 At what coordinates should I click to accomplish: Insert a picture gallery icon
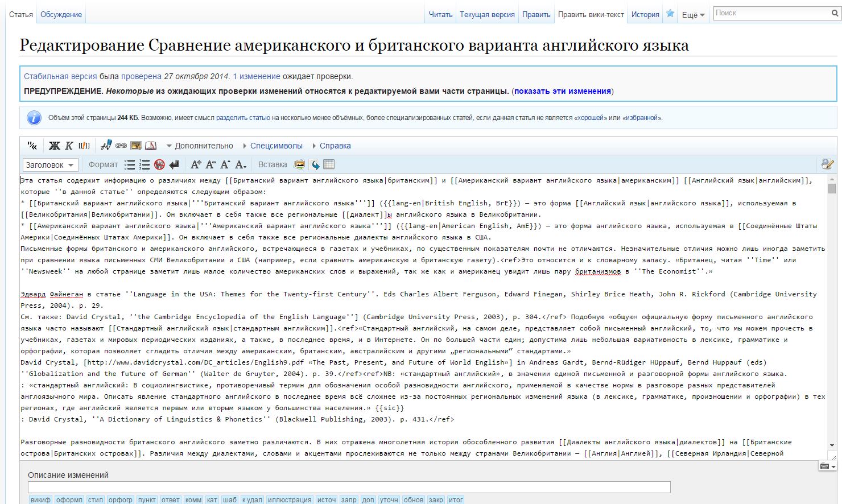coord(299,164)
